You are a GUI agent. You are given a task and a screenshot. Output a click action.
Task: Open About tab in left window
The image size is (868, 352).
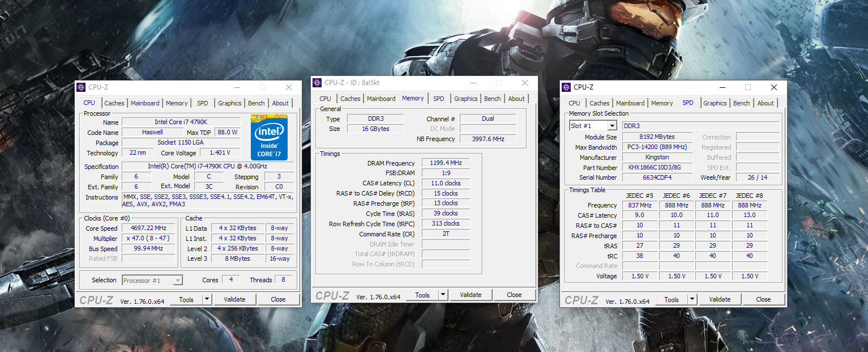280,103
